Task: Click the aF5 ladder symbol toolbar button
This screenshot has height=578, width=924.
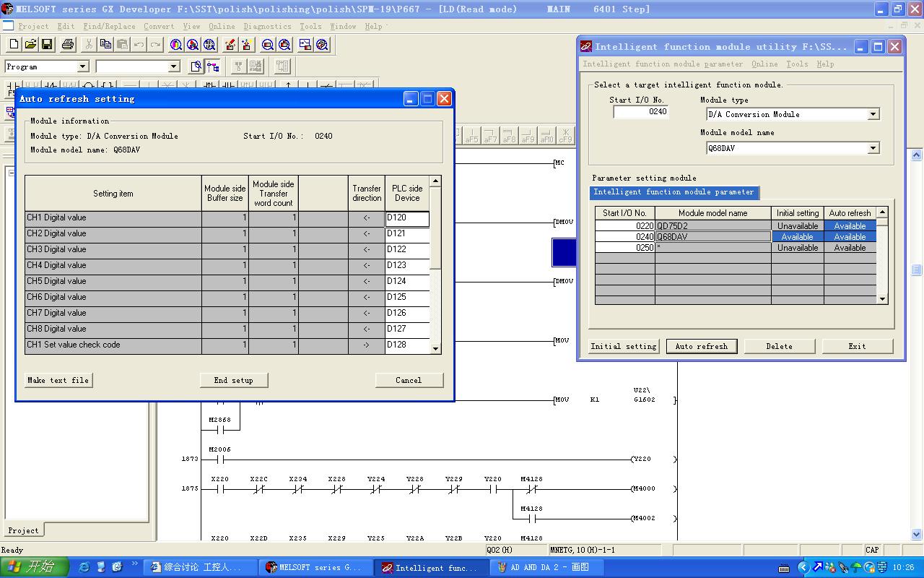Action: click(x=471, y=135)
